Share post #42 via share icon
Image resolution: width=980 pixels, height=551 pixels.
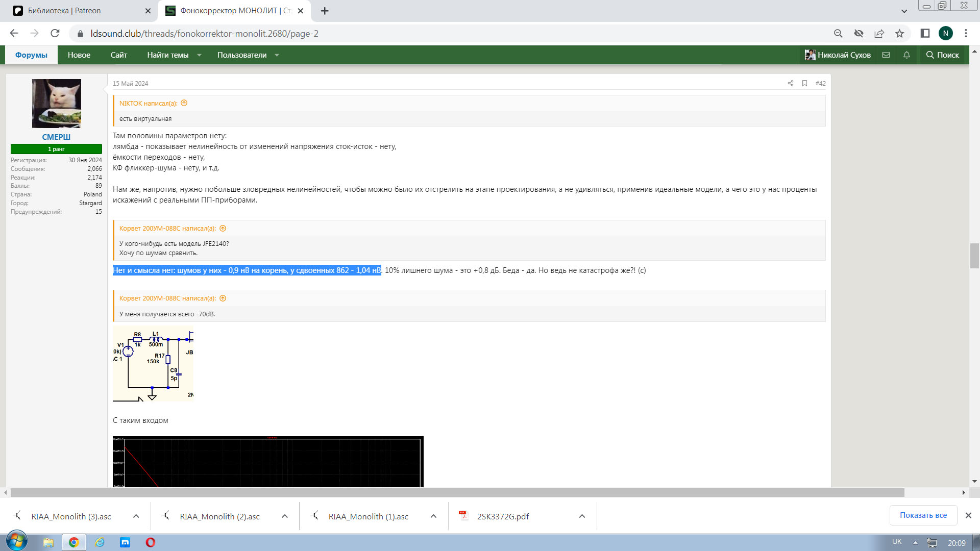[x=791, y=83]
